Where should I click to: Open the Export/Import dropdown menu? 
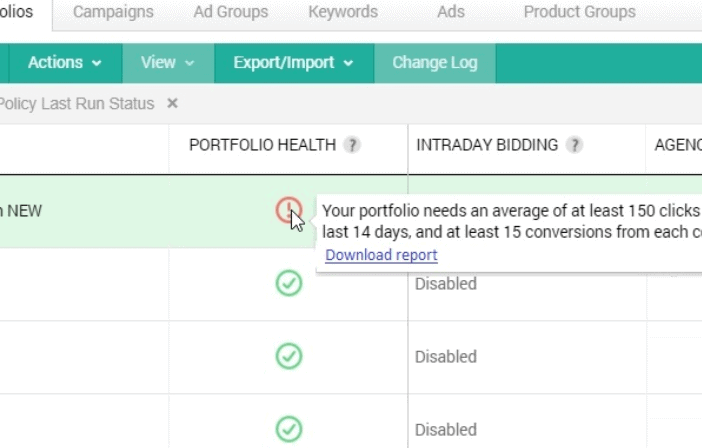tap(294, 63)
